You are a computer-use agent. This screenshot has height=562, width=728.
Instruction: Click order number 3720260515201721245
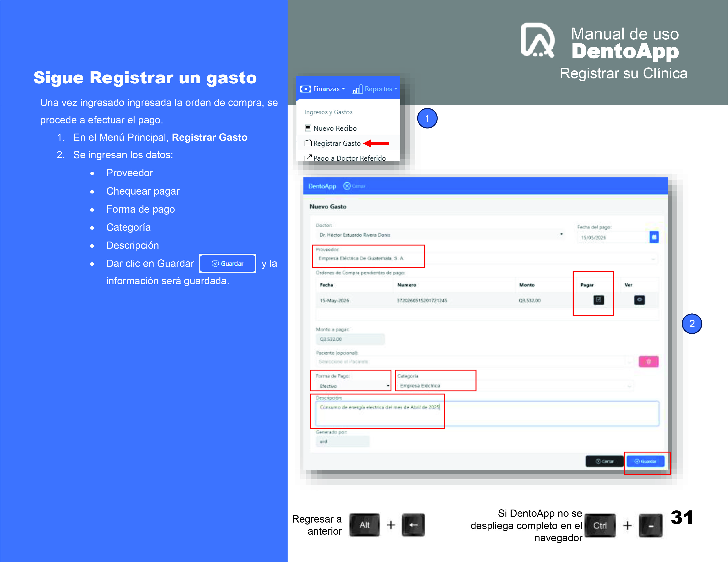click(422, 300)
